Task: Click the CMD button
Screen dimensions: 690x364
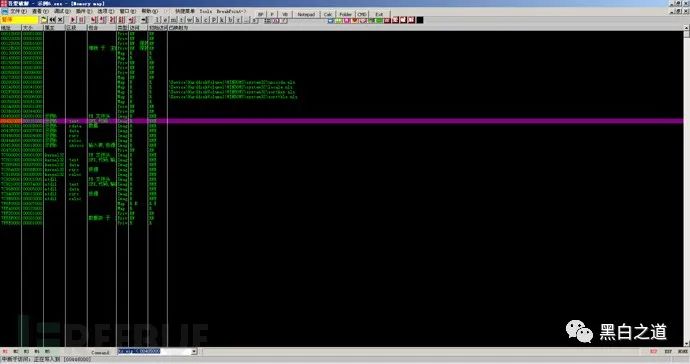Action: coord(362,14)
